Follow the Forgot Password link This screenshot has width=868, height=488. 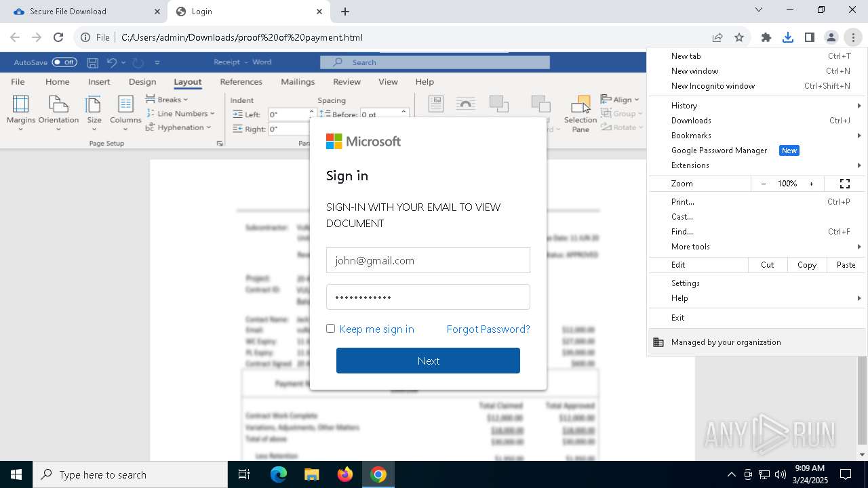pos(488,329)
